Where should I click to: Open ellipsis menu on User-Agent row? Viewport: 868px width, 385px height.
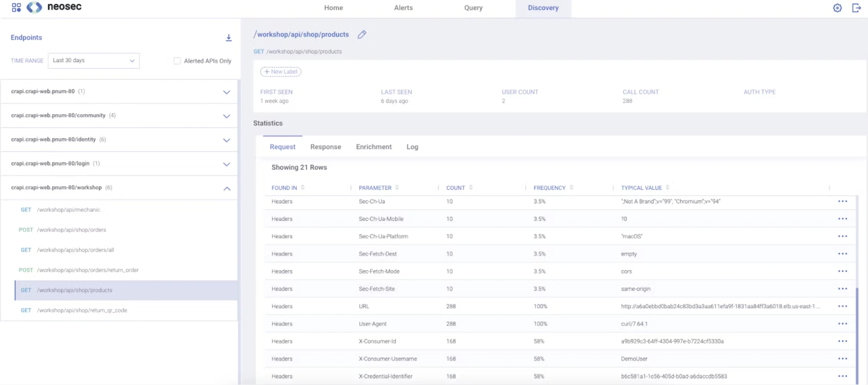[843, 324]
